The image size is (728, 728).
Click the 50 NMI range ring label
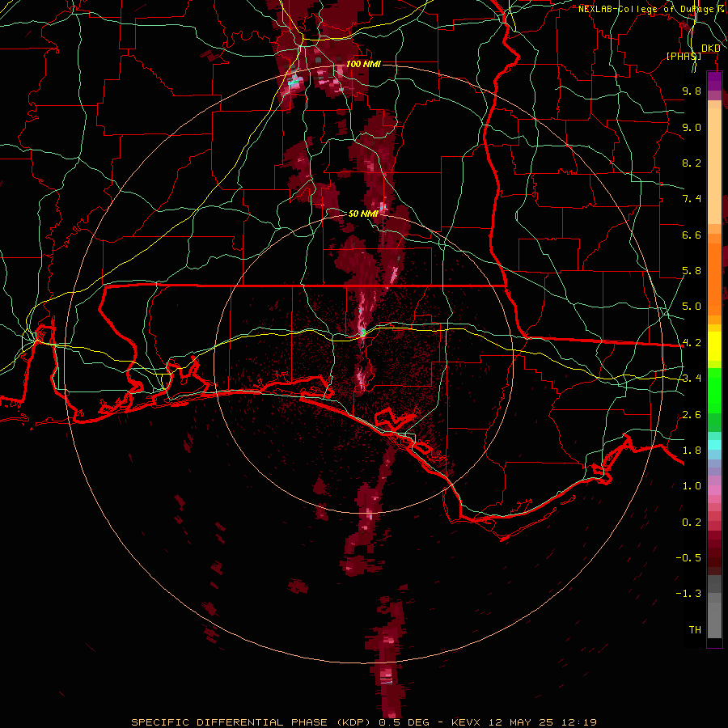pyautogui.click(x=362, y=214)
